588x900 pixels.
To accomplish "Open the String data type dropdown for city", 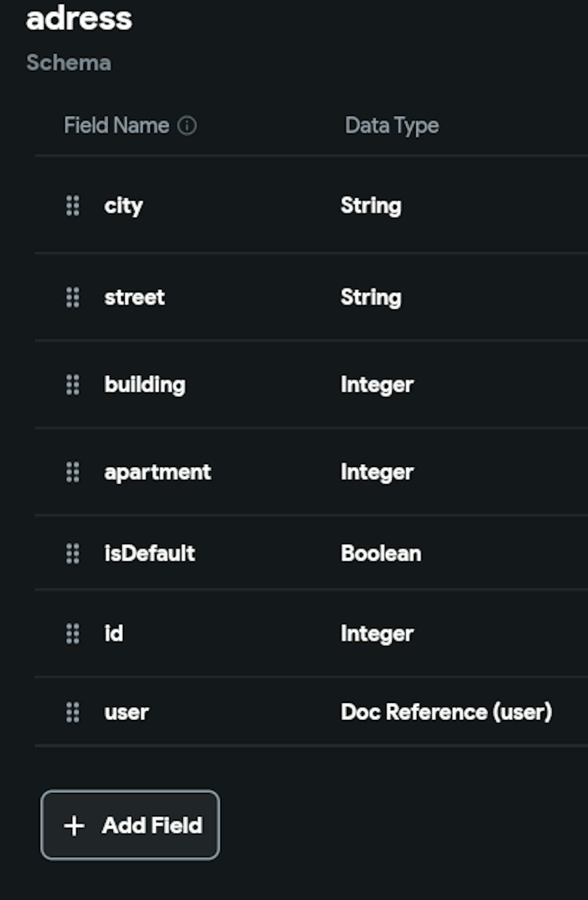I will (x=371, y=206).
